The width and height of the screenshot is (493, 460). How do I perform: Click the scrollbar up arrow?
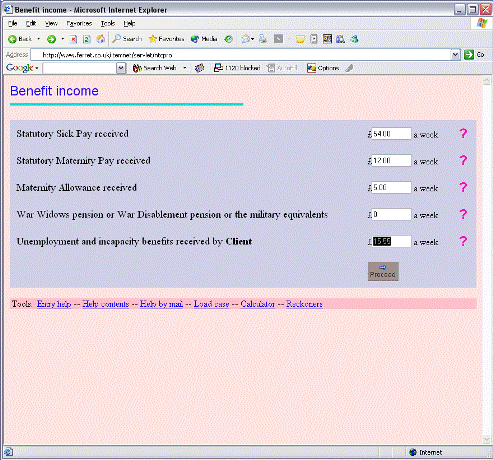[486, 81]
